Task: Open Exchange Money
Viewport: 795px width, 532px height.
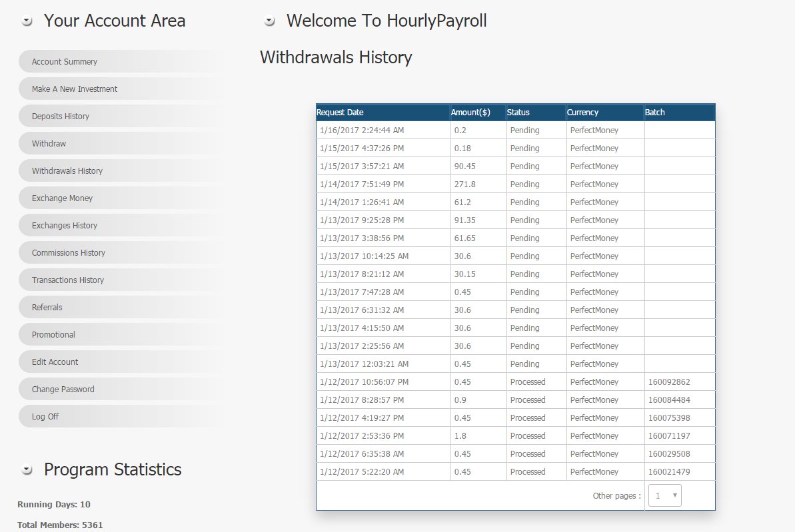Action: point(122,198)
